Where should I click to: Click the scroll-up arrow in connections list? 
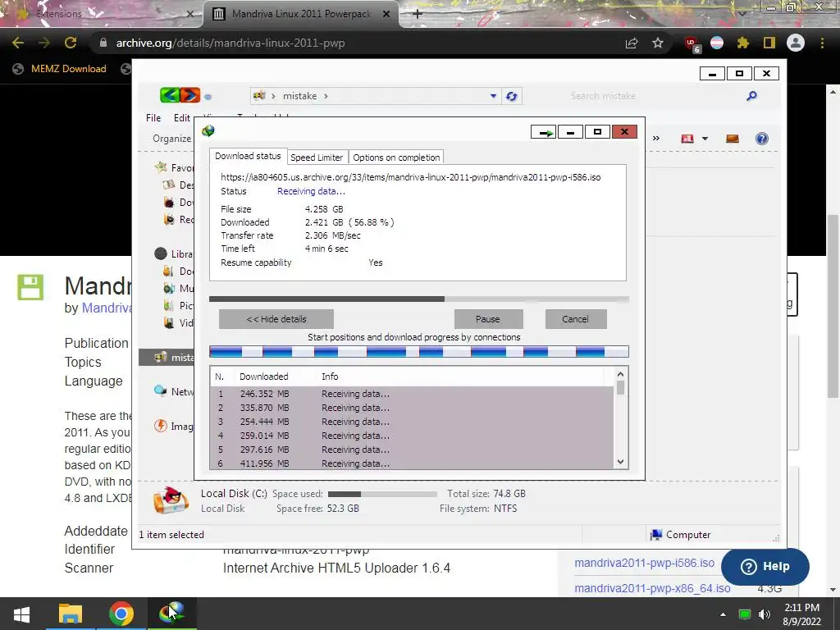[620, 374]
